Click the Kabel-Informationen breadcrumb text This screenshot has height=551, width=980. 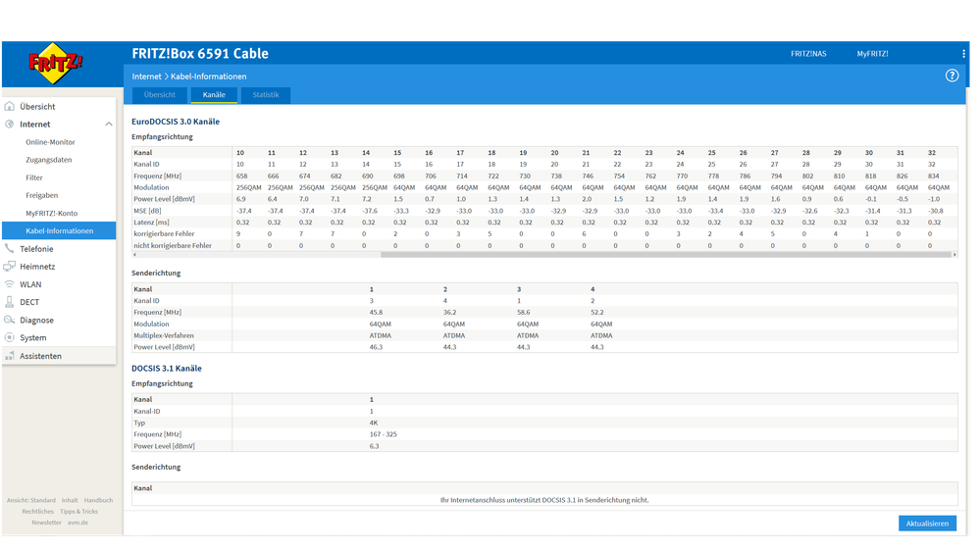click(x=209, y=76)
